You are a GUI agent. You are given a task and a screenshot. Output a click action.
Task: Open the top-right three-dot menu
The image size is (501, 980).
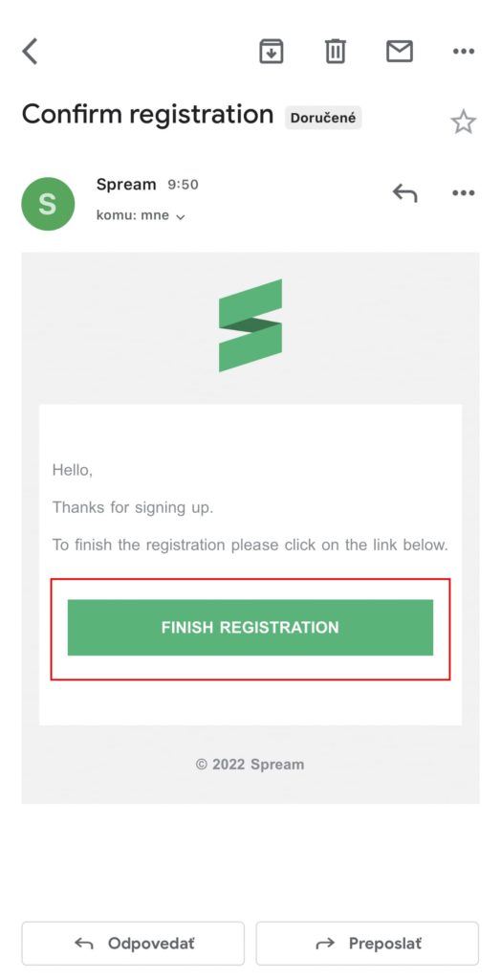[464, 52]
